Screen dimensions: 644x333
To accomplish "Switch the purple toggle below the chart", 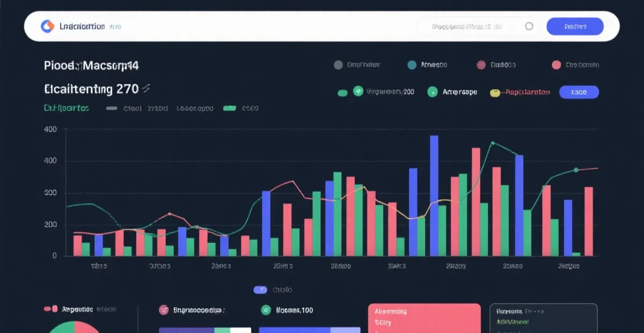I will pyautogui.click(x=260, y=290).
